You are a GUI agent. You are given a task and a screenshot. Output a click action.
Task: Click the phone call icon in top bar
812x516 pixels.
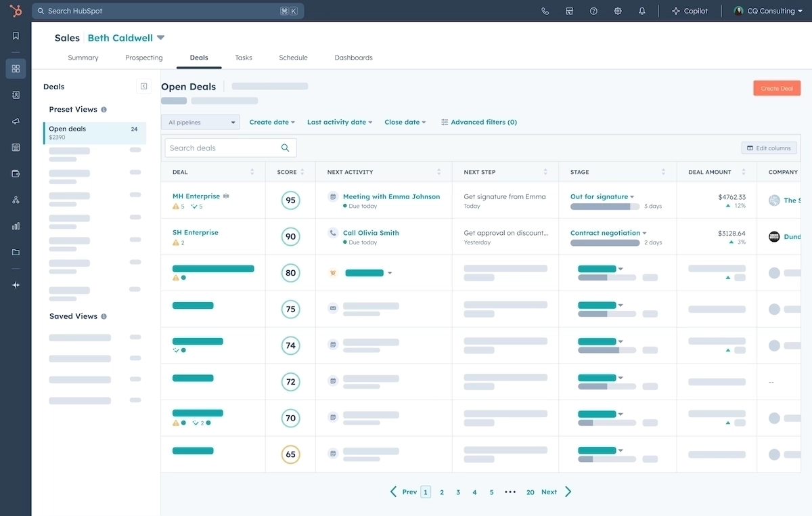tap(545, 11)
